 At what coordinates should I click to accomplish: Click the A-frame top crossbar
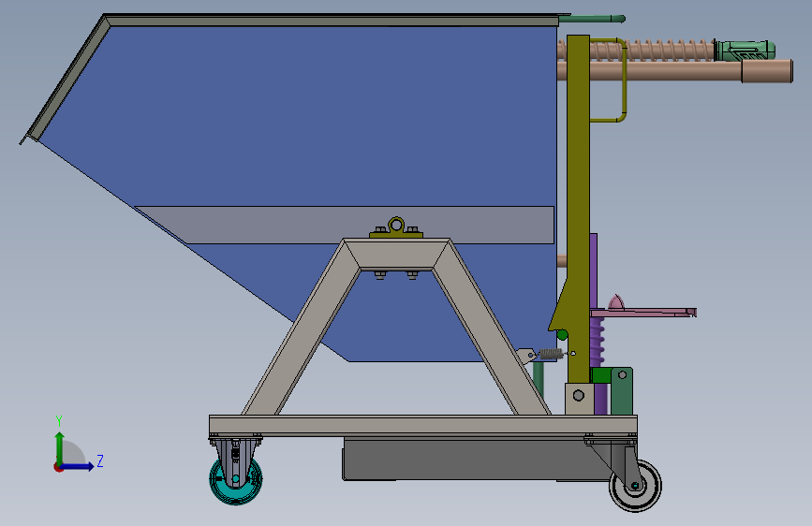tap(396, 254)
